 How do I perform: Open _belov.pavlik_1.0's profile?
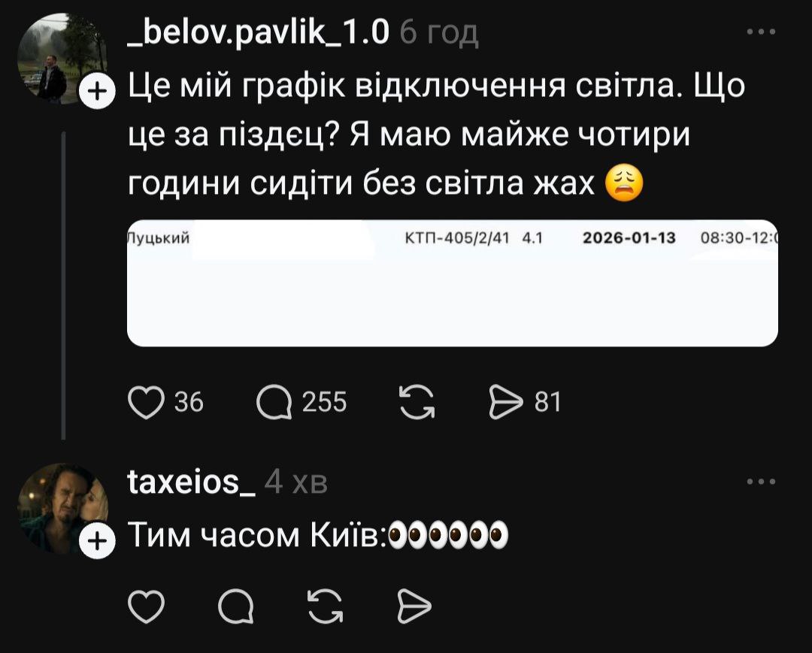point(259,32)
